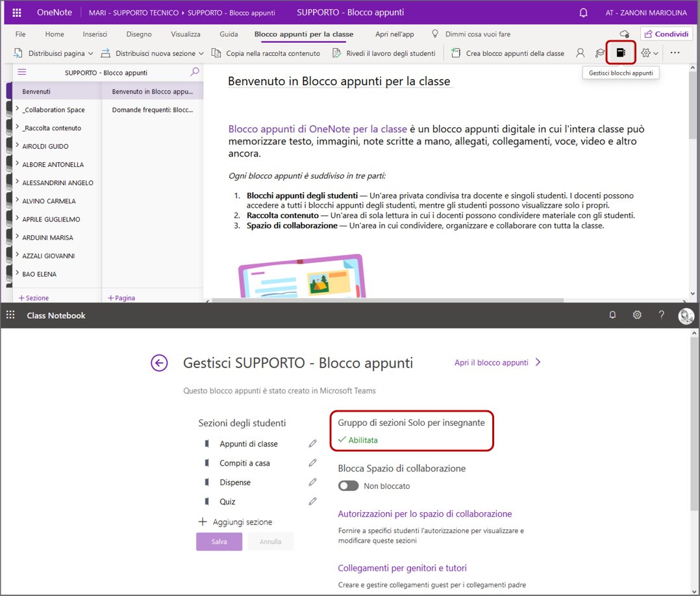The height and width of the screenshot is (596, 700).
Task: Edit the Benvenuto page title
Action: click(339, 81)
